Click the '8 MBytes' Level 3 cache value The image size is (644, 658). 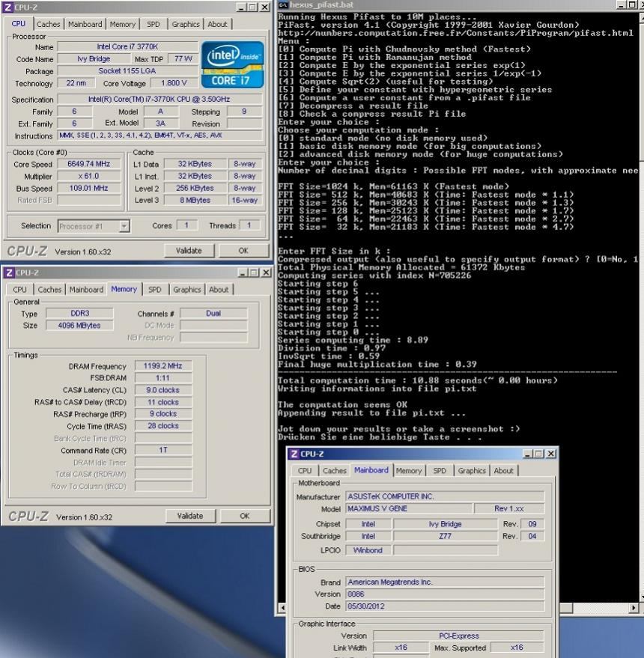pos(195,200)
